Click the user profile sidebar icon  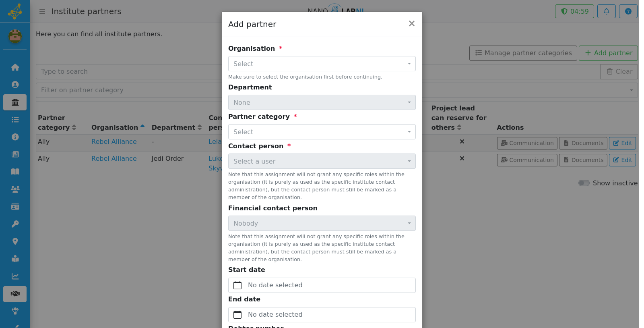tap(15, 85)
